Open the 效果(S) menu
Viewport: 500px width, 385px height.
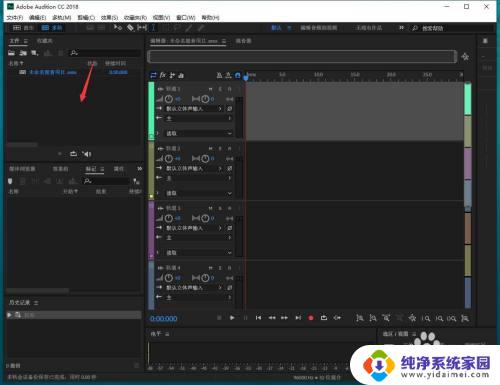[109, 17]
